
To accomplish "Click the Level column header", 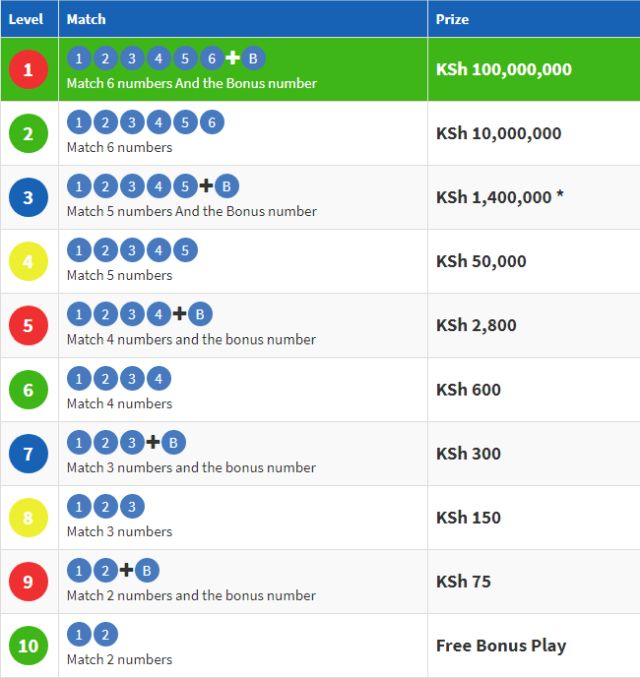I will pyautogui.click(x=26, y=19).
